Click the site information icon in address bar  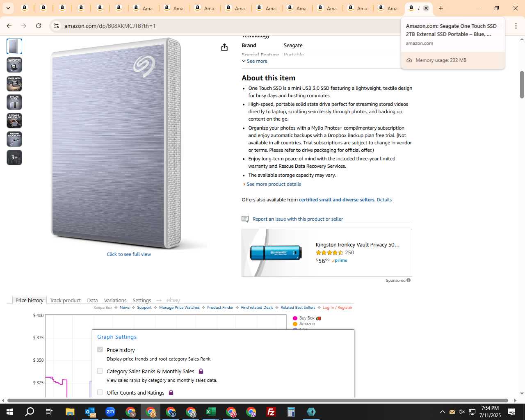point(56,26)
